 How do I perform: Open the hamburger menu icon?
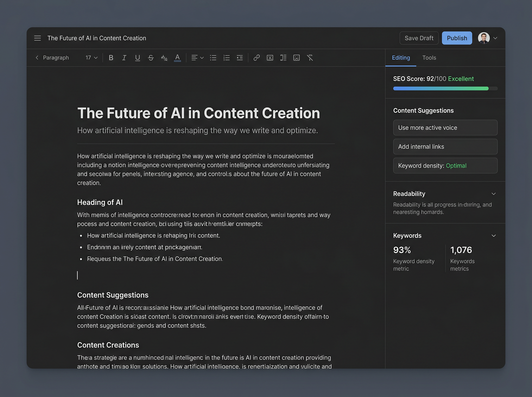37,38
